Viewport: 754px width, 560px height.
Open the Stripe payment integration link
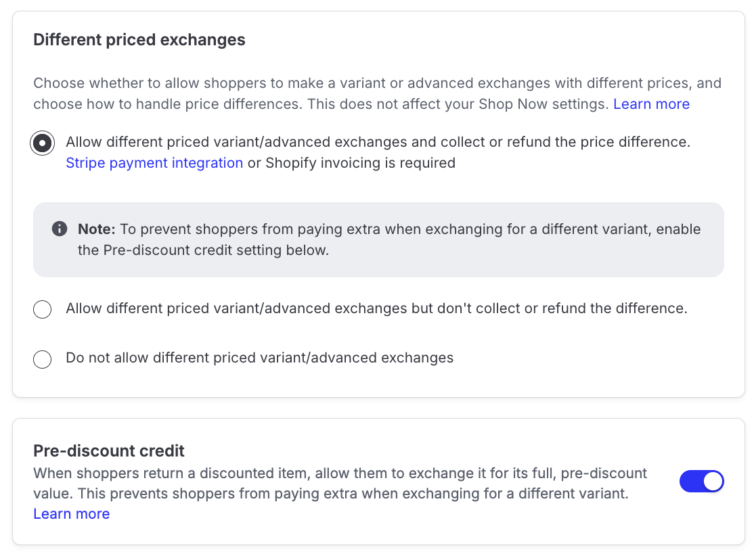[154, 163]
